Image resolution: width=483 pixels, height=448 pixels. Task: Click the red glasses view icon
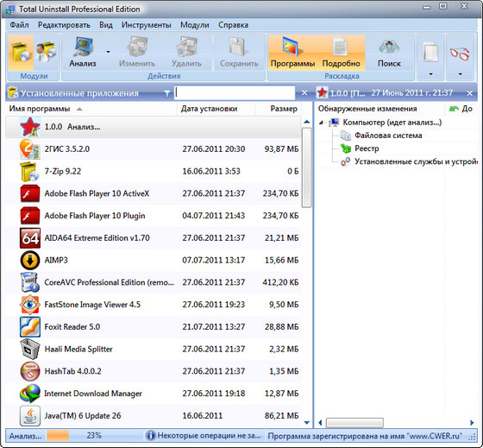pyautogui.click(x=460, y=54)
